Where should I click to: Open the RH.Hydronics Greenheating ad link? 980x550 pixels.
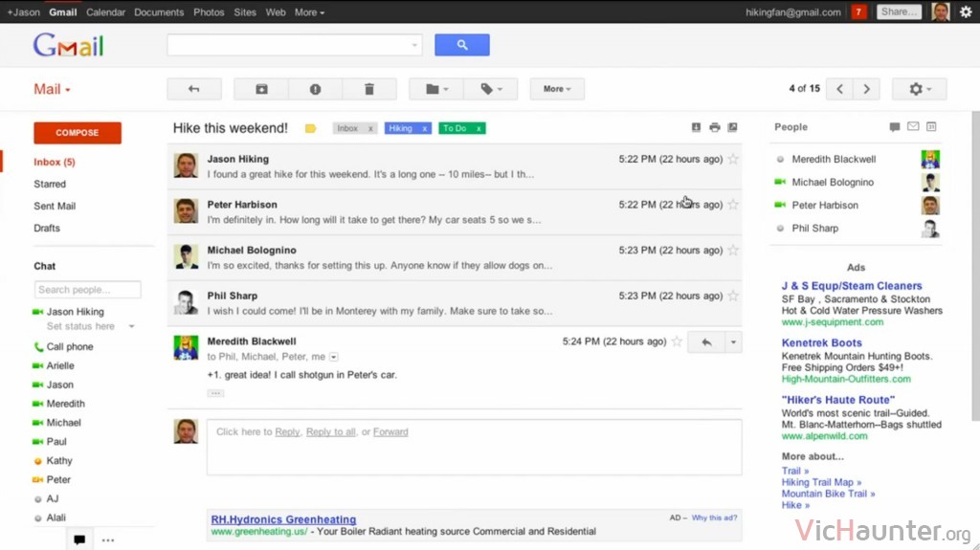283,519
